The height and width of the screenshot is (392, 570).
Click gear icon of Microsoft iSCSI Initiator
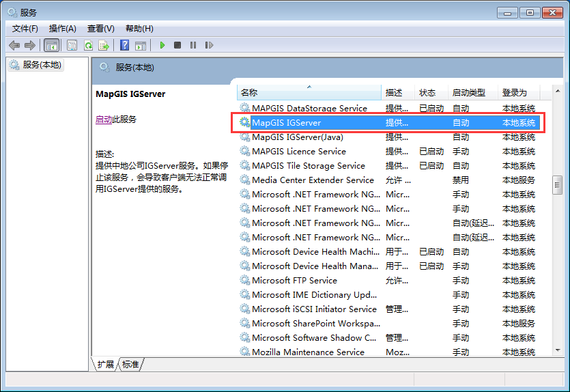(x=244, y=309)
